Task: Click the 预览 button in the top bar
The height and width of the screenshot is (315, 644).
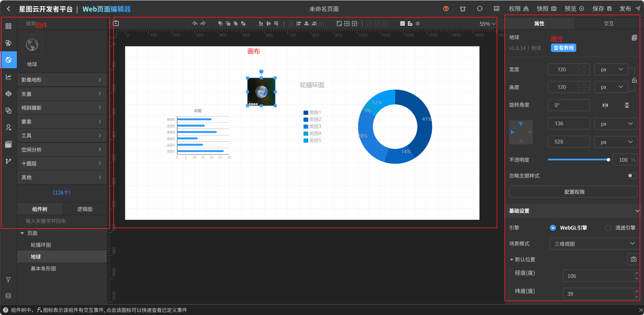Action: point(574,9)
